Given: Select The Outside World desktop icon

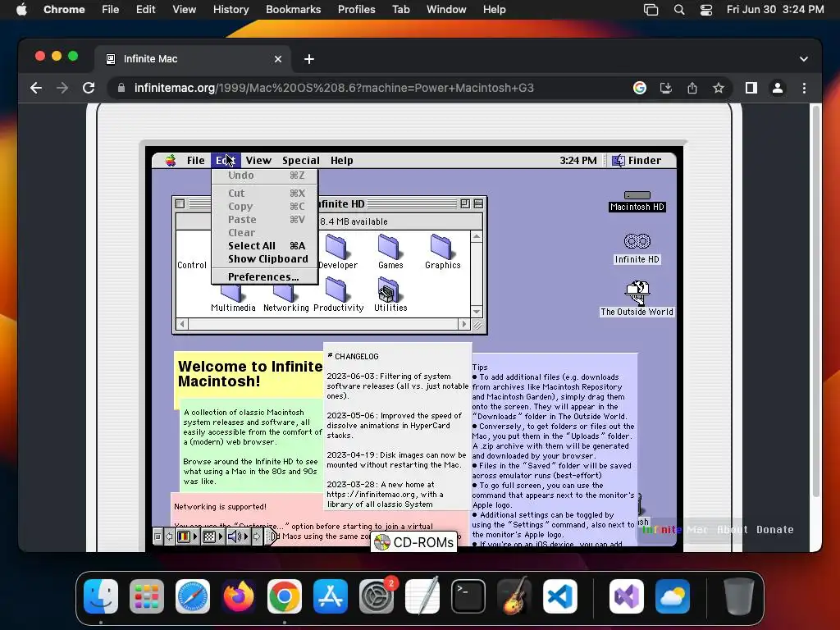Looking at the screenshot, I should [637, 299].
